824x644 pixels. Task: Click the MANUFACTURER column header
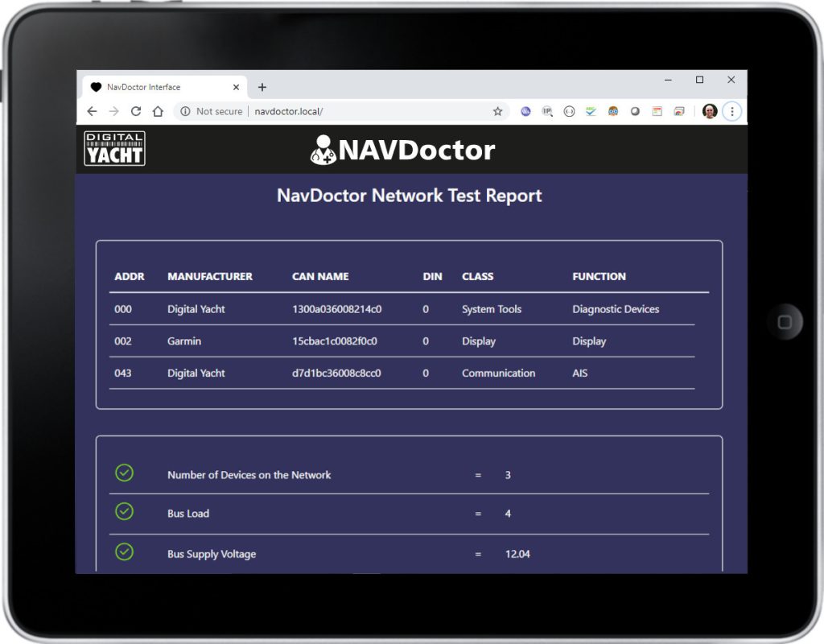point(210,276)
